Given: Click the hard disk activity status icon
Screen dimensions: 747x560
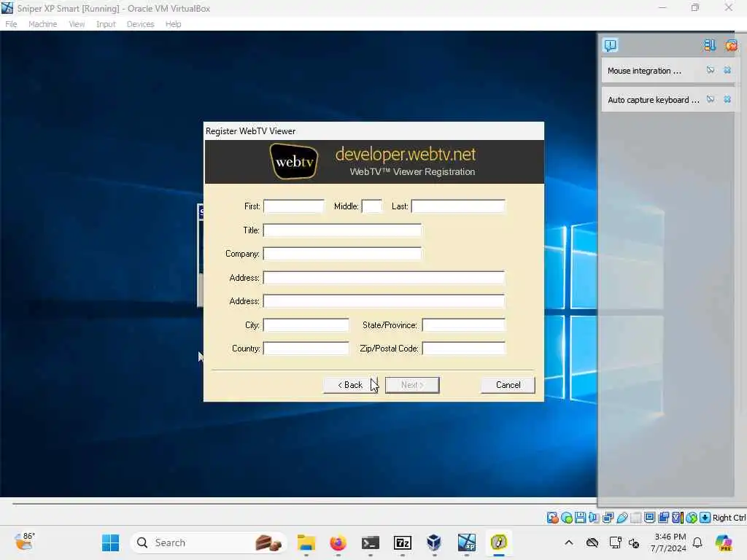Looking at the screenshot, I should pos(553,518).
